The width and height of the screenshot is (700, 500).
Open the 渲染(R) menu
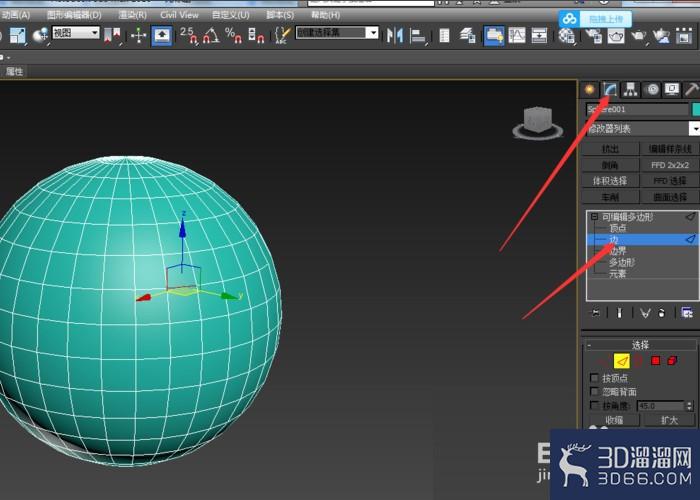coord(133,15)
